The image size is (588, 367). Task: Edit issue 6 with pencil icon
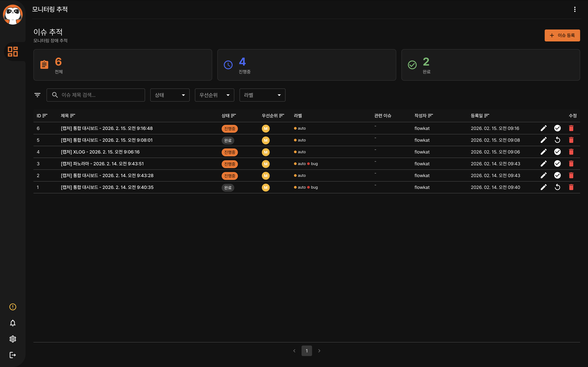point(544,128)
